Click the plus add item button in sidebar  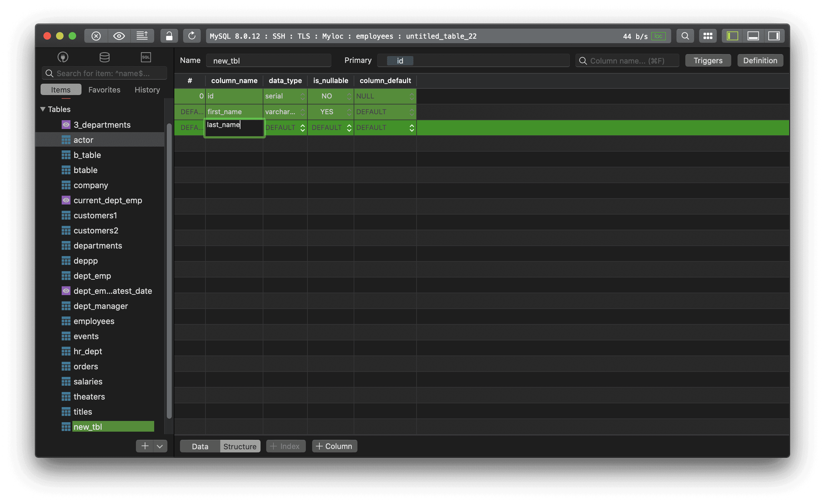[145, 446]
